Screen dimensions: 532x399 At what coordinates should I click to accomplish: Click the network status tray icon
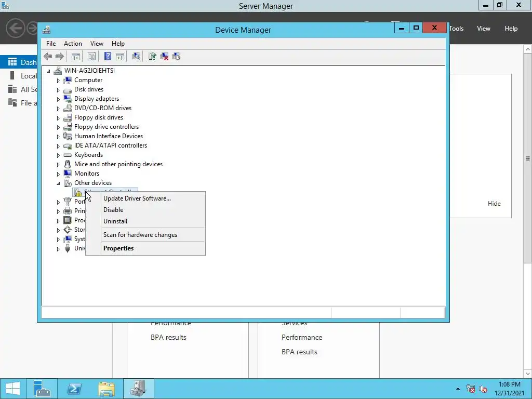[471, 389]
